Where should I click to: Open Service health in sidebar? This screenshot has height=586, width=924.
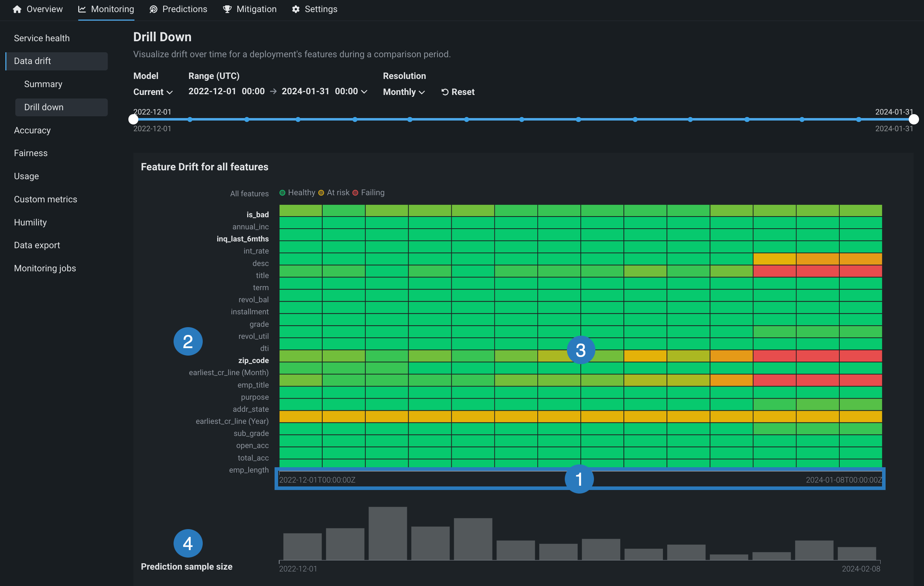coord(42,38)
